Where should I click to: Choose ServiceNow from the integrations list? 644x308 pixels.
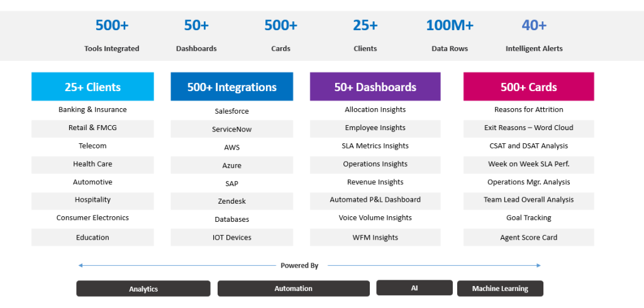(231, 129)
